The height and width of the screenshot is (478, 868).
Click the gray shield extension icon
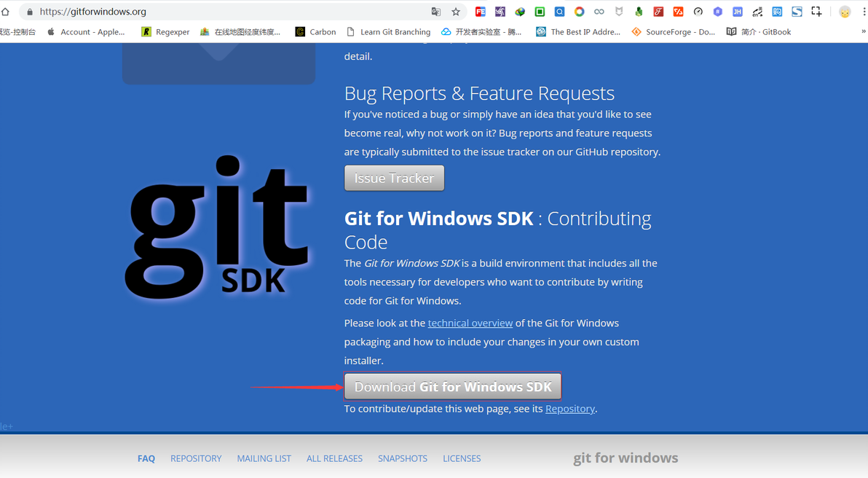click(x=619, y=12)
